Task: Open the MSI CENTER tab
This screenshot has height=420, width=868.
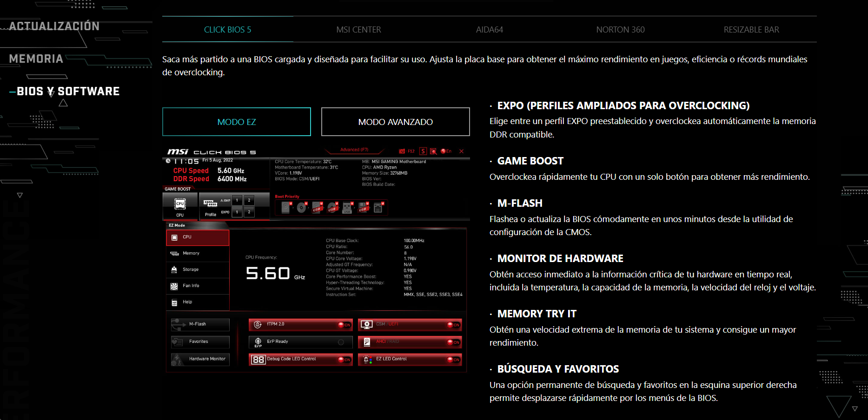Action: click(x=358, y=30)
